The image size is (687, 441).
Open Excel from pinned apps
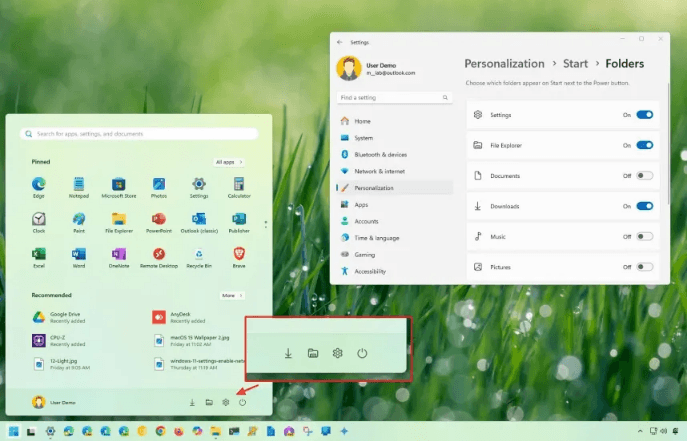point(39,258)
